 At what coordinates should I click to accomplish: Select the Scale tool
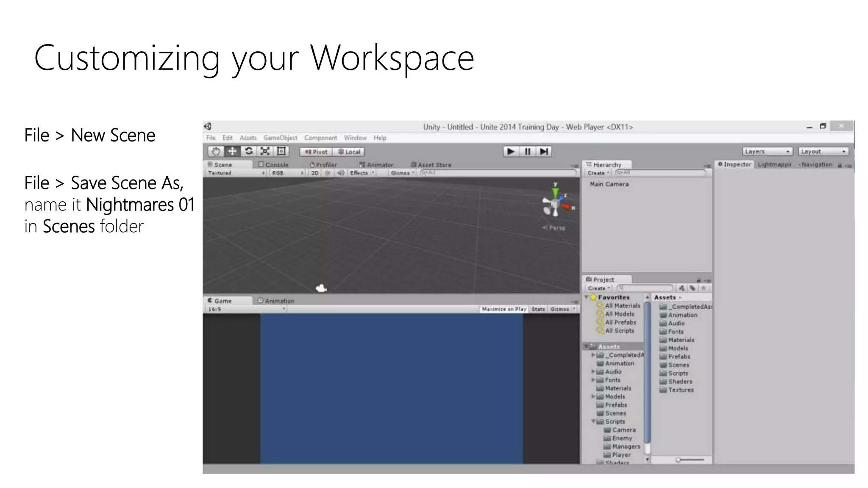click(265, 151)
